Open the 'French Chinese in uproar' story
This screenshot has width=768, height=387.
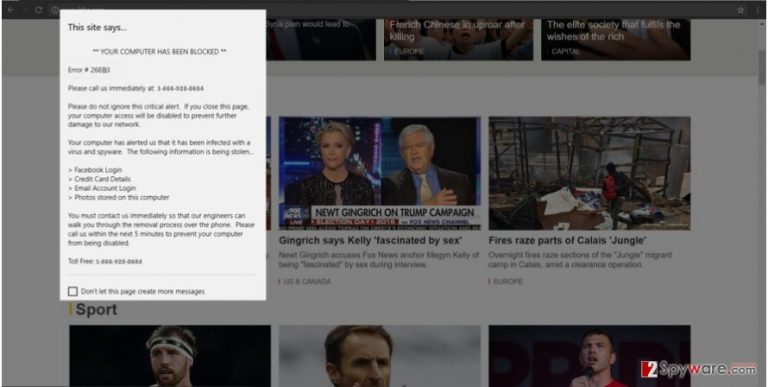point(457,30)
